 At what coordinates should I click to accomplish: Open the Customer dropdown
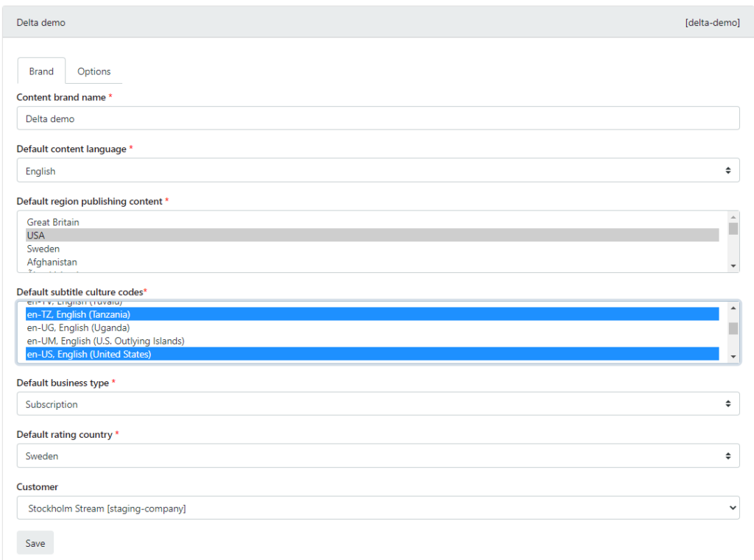(x=378, y=508)
